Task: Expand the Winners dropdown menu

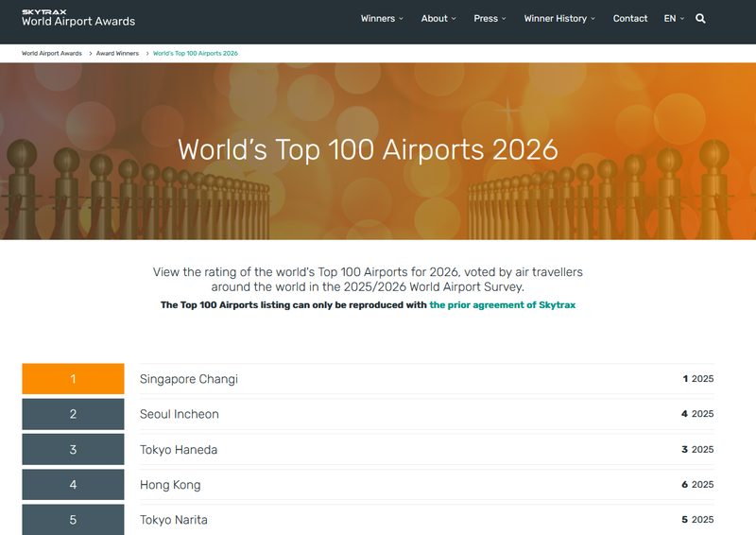Action: click(x=382, y=19)
